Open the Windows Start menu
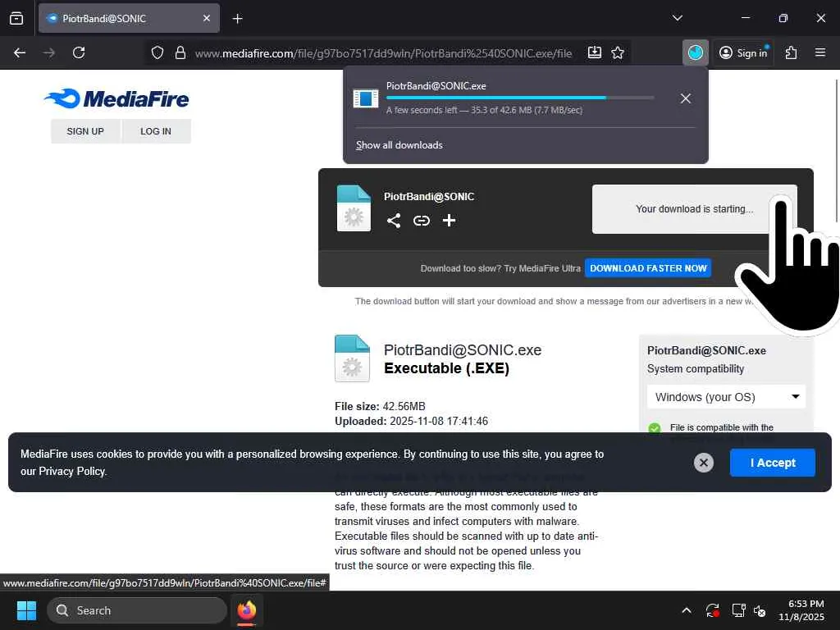The image size is (840, 630). click(26, 610)
